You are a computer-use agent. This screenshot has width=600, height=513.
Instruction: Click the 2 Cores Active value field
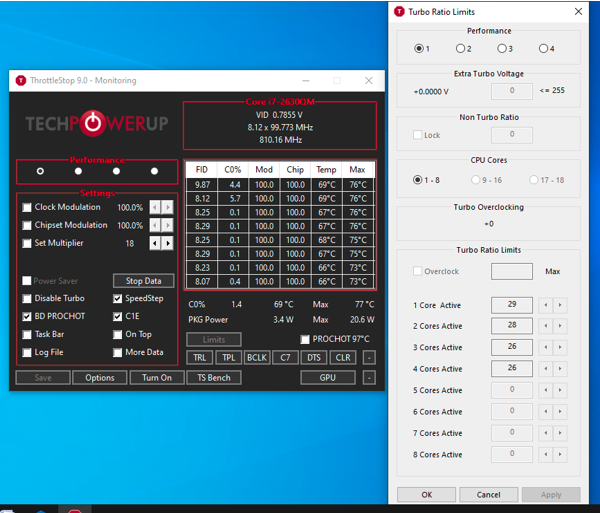(x=512, y=326)
